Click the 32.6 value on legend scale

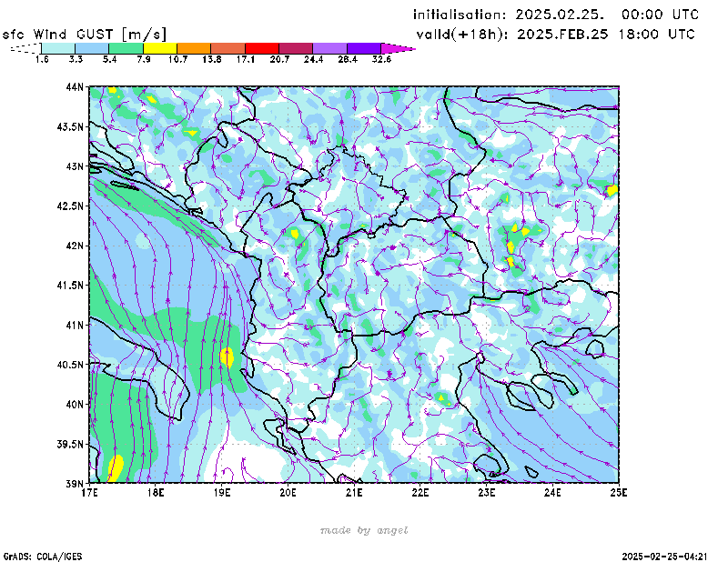pyautogui.click(x=382, y=60)
